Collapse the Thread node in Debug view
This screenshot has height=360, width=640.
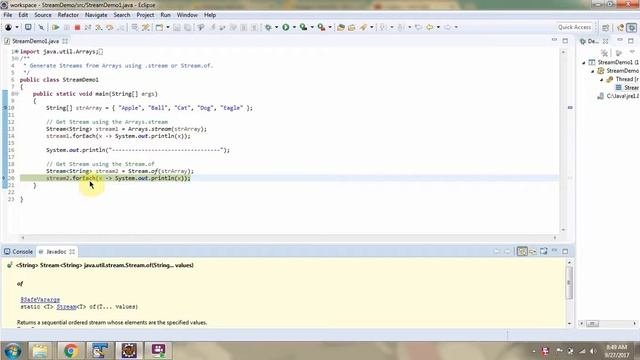pyautogui.click(x=602, y=79)
